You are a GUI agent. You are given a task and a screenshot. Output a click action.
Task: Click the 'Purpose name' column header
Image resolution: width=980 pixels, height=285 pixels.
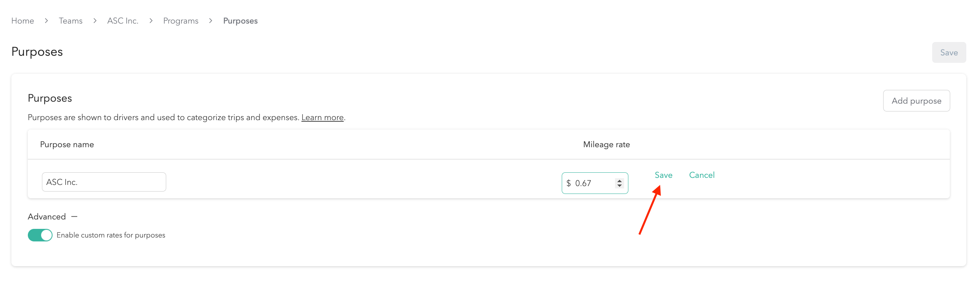coord(67,144)
